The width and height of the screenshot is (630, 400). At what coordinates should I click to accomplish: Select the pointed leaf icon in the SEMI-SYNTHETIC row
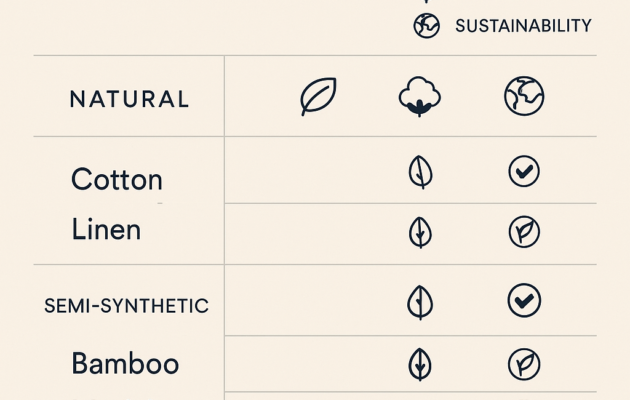click(421, 301)
